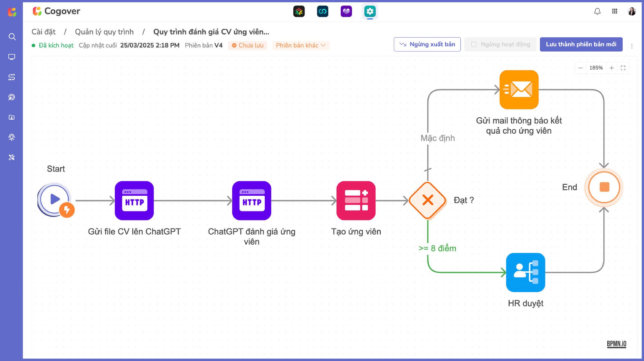Screen dimensions: 644x361
Task: Open the apps grid launcher
Action: point(614,11)
